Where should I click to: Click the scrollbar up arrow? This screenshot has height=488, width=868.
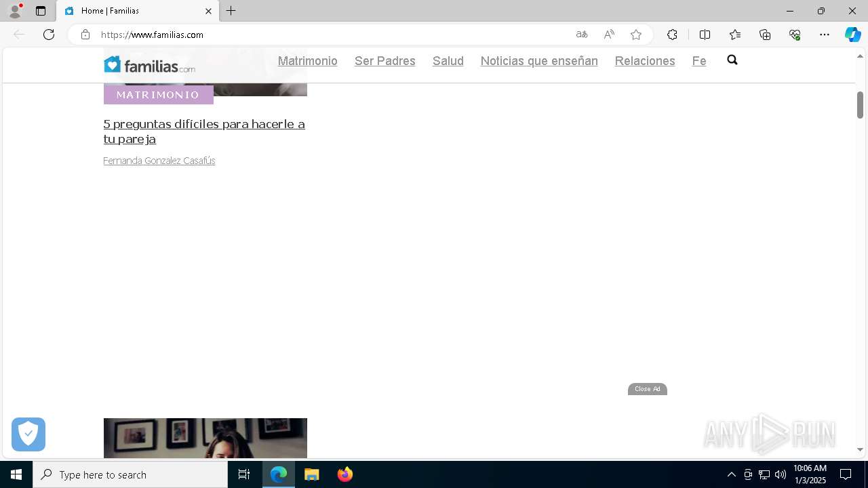860,55
